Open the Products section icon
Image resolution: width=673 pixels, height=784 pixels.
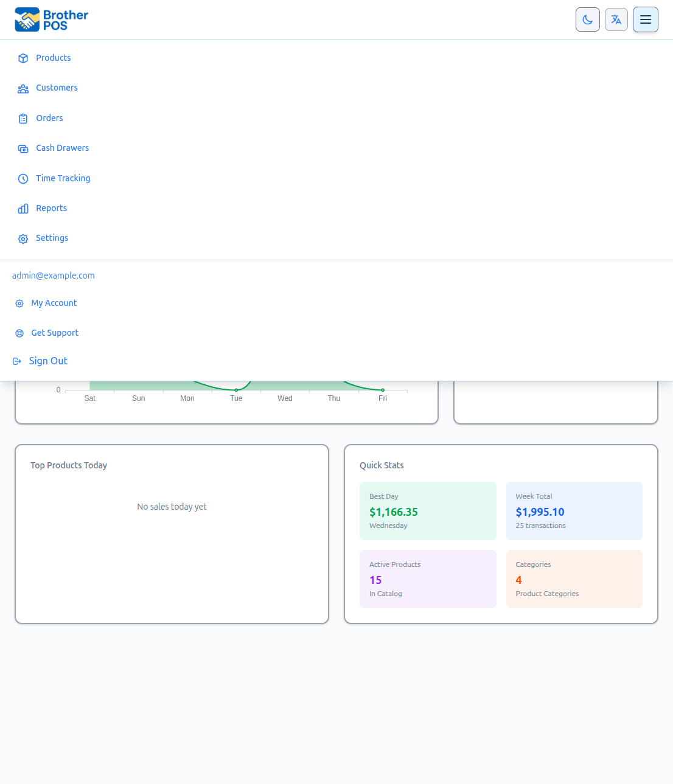tap(23, 58)
